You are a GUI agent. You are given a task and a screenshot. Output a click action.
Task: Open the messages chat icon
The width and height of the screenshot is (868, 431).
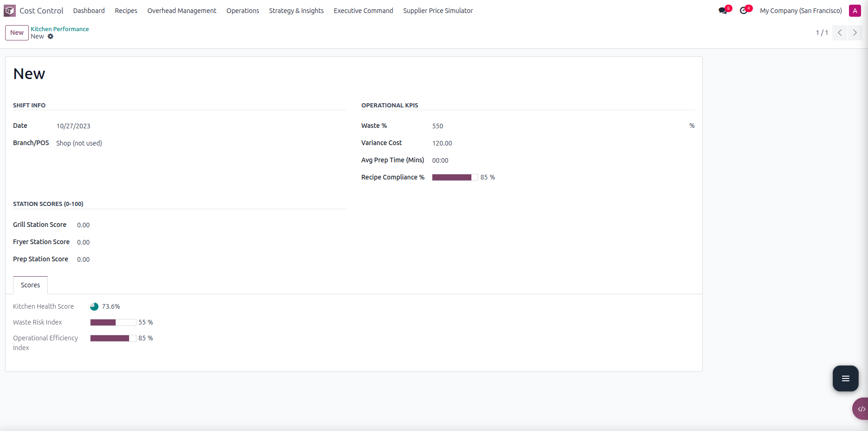tap(723, 11)
